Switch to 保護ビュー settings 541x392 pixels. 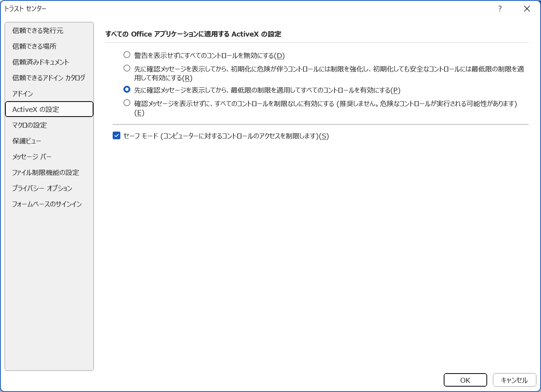(x=27, y=141)
